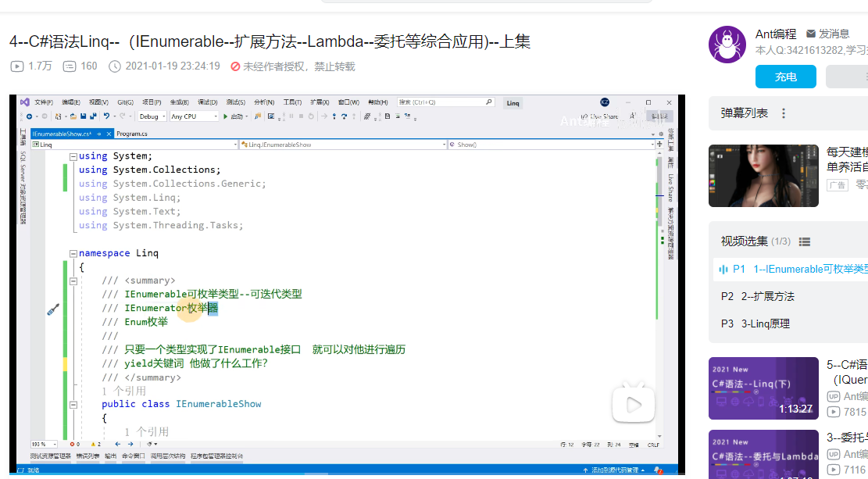This screenshot has width=868, height=479.
Task: Open the Debug configuration dropdown
Action: click(152, 116)
